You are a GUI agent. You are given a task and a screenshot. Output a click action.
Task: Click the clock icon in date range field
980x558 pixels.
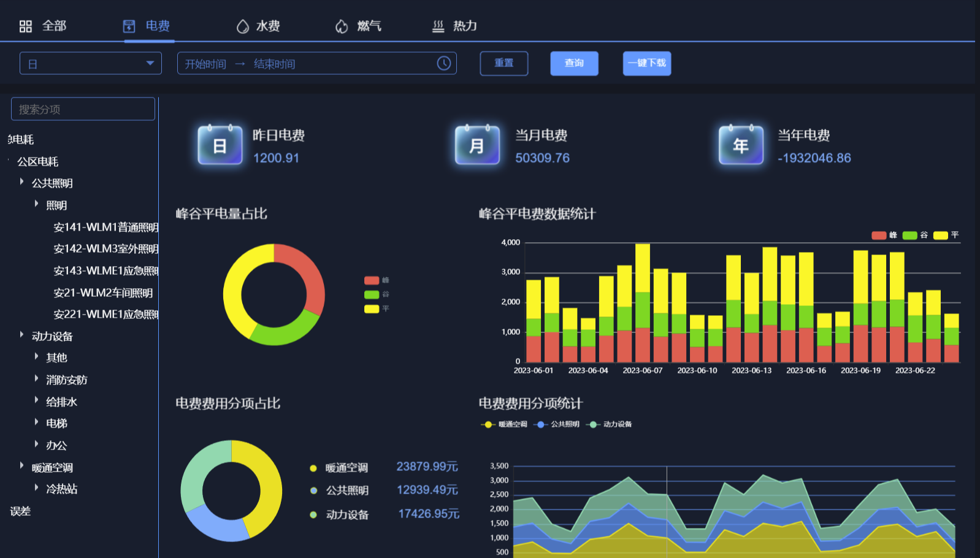click(444, 63)
